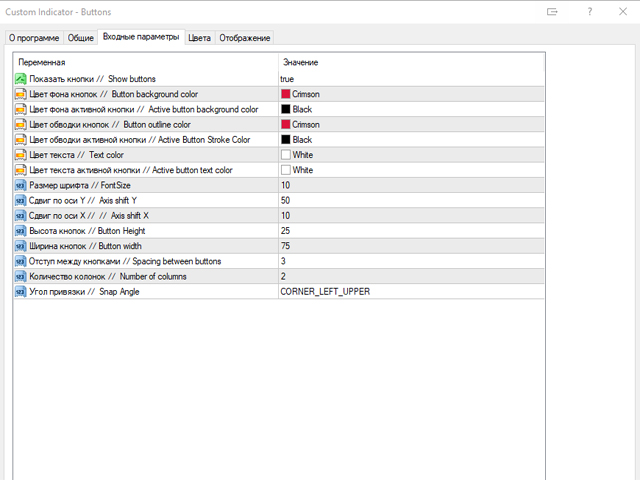Click the color icon beside Button background color
640x480 pixels.
point(20,94)
